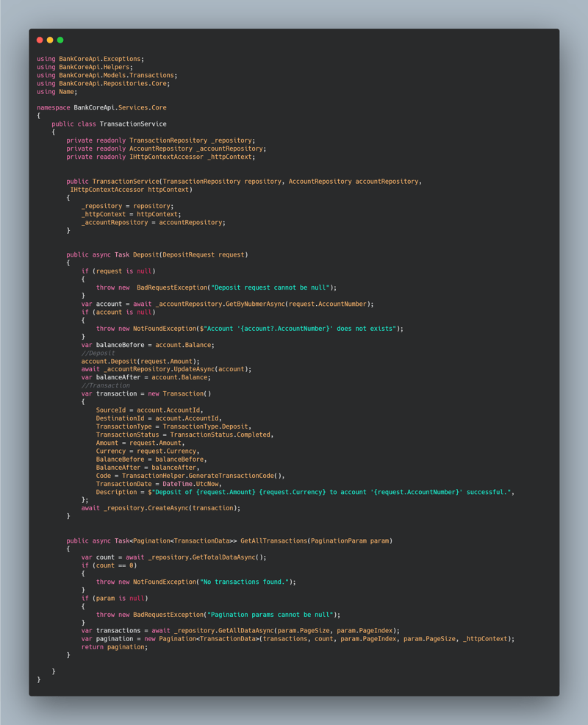
Task: Click "TransactionDate = DateTime.UtcNow," line
Action: [x=159, y=485]
